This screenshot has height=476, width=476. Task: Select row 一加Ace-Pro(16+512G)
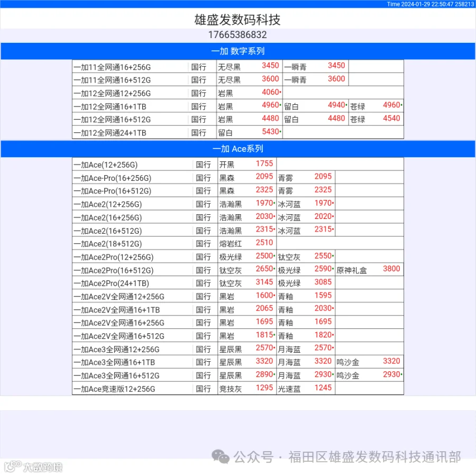coord(238,190)
